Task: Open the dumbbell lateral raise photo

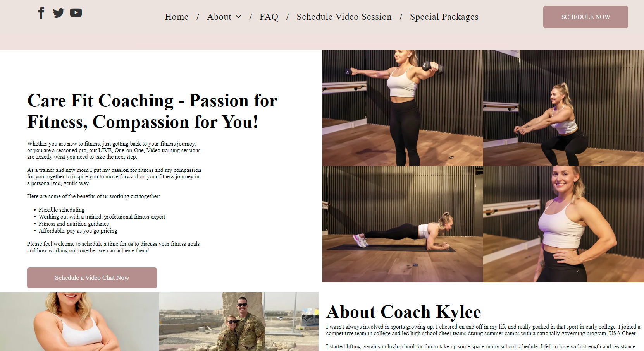Action: [x=403, y=108]
